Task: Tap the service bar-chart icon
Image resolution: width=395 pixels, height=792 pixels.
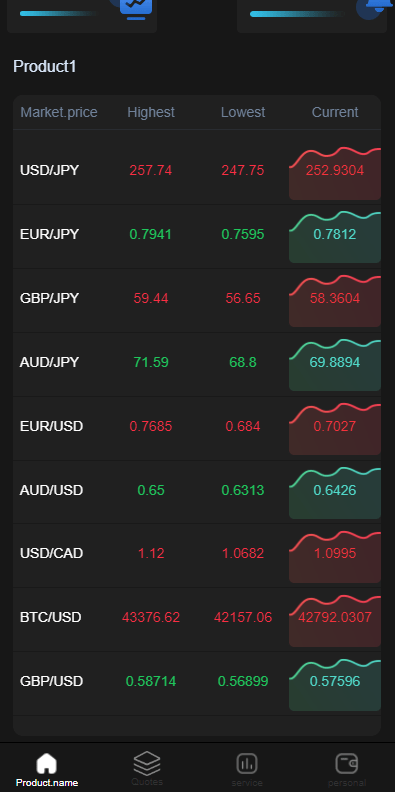Action: (x=247, y=764)
